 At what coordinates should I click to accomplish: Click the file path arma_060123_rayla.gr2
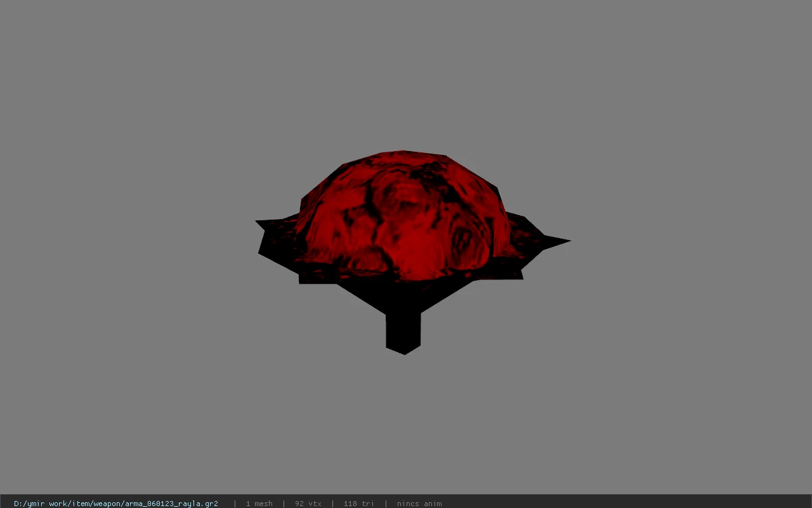[x=116, y=504]
